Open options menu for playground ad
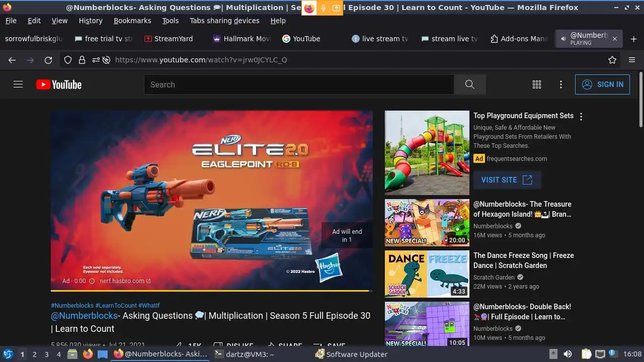 click(581, 117)
